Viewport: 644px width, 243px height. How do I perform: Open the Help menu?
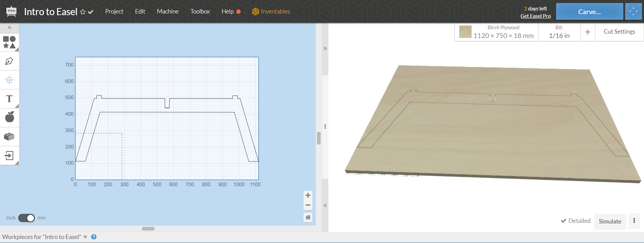[x=227, y=11]
